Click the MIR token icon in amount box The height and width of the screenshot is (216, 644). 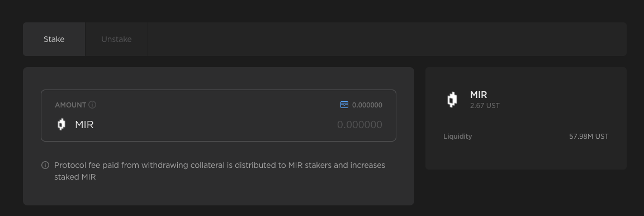(x=61, y=124)
